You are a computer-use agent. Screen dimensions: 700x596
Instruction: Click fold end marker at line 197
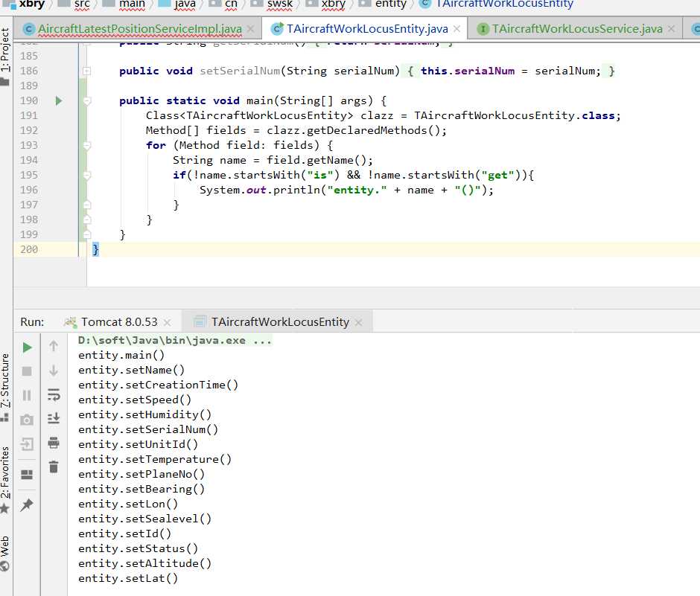[87, 205]
